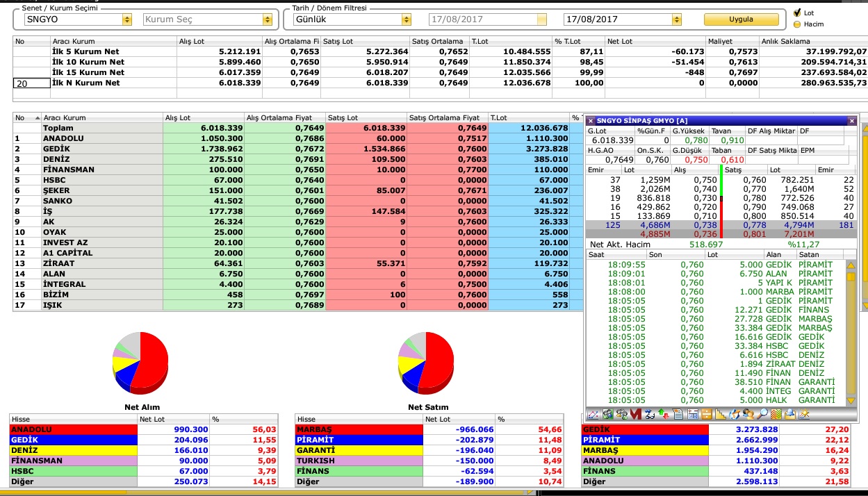Open the blue calculator table icon

pyautogui.click(x=693, y=415)
